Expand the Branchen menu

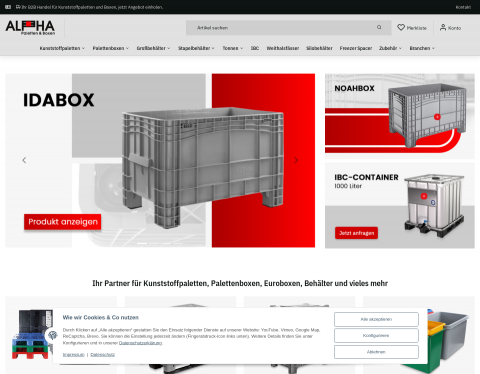tap(422, 48)
